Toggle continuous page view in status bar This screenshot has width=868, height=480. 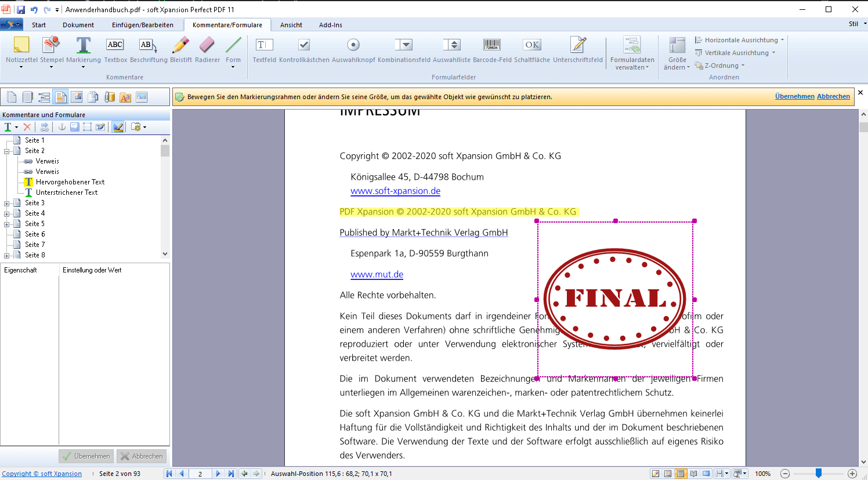pyautogui.click(x=681, y=474)
